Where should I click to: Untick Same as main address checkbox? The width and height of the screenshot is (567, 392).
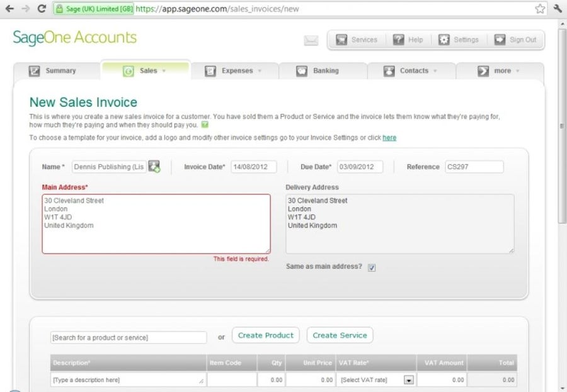point(372,267)
